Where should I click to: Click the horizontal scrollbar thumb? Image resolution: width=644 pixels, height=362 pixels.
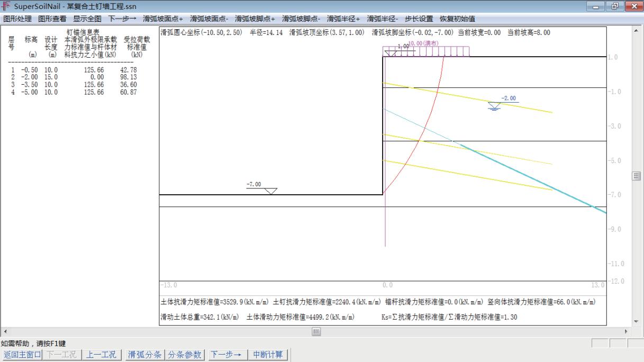pos(316,331)
